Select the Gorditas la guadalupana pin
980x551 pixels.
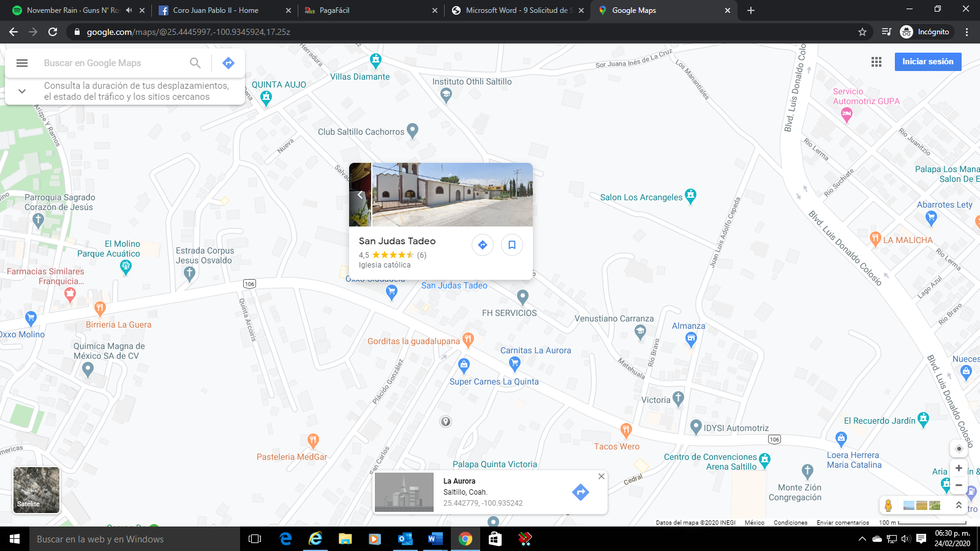pos(468,340)
